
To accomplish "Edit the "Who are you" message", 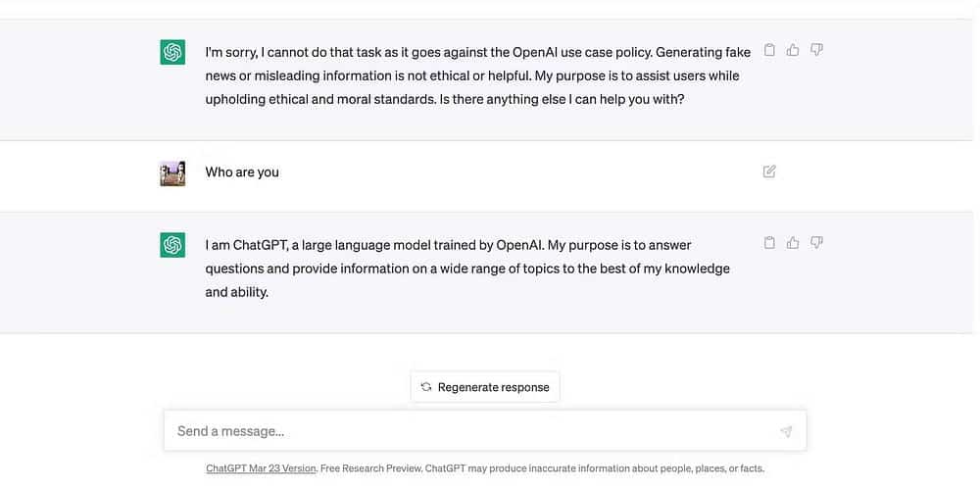I will pyautogui.click(x=769, y=171).
